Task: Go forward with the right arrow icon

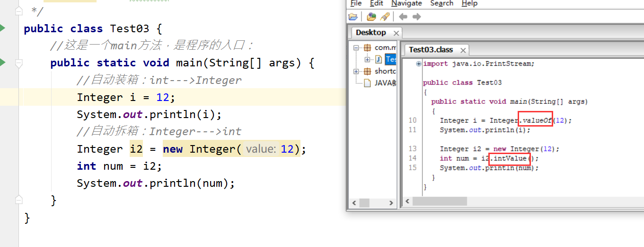Action: tap(416, 17)
